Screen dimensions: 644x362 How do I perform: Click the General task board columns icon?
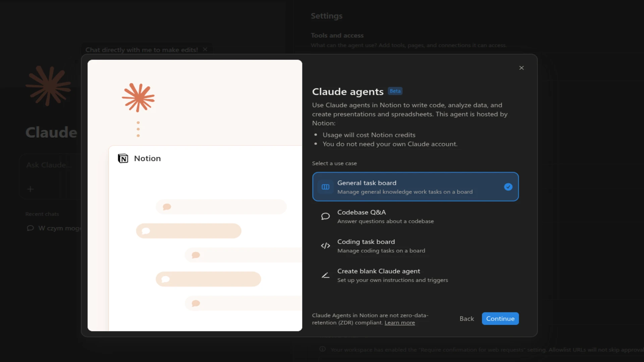325,187
